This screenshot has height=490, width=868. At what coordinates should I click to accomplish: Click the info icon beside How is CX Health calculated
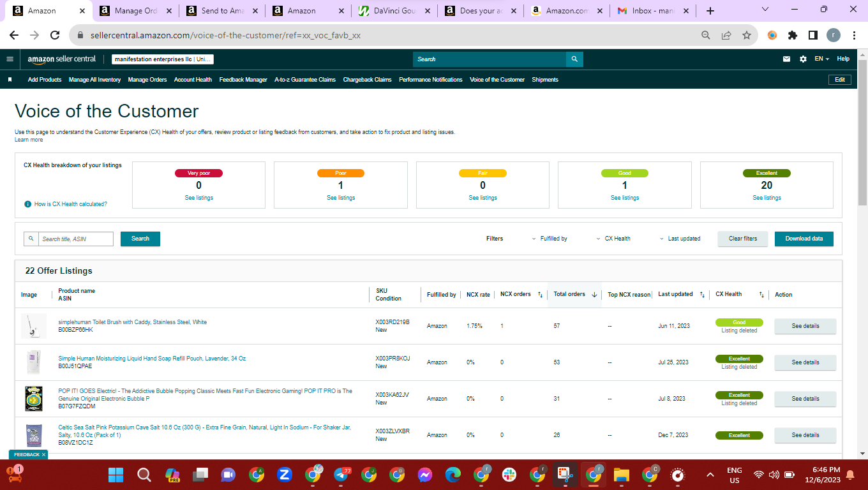click(x=27, y=204)
